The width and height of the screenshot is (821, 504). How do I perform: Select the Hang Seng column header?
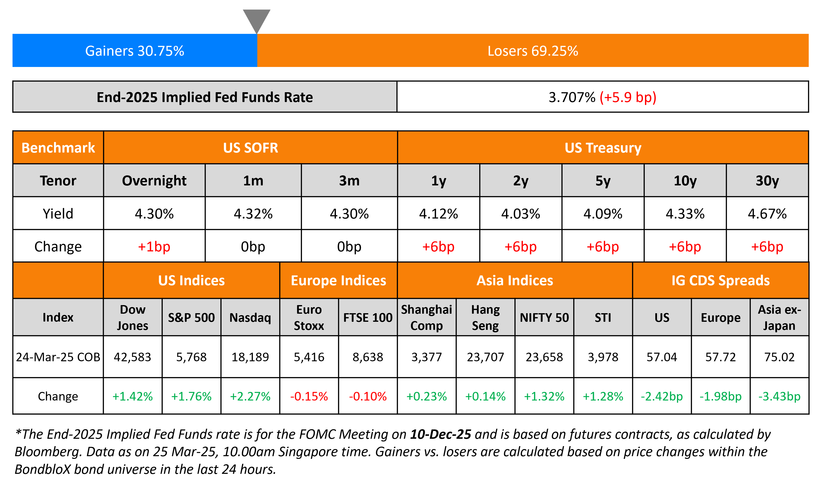tap(485, 317)
